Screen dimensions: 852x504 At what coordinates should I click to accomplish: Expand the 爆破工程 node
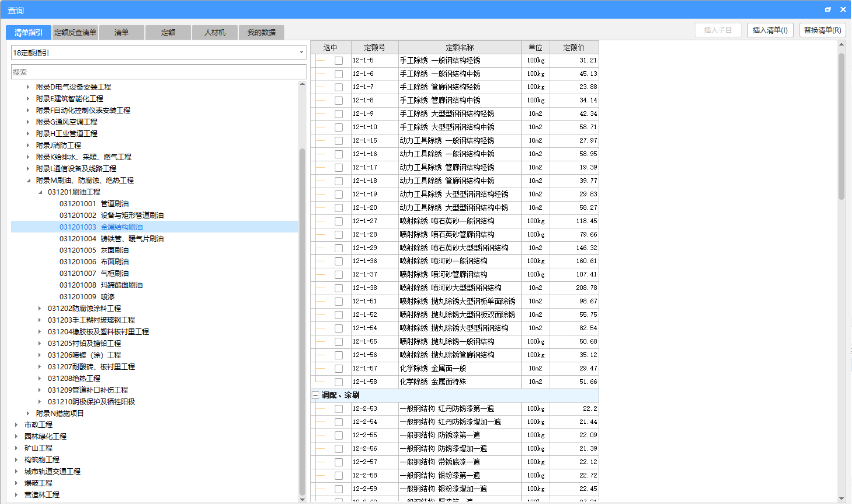[16, 483]
